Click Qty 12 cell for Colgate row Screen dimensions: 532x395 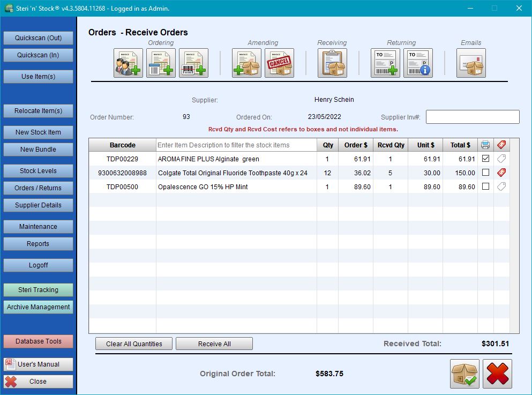click(327, 173)
